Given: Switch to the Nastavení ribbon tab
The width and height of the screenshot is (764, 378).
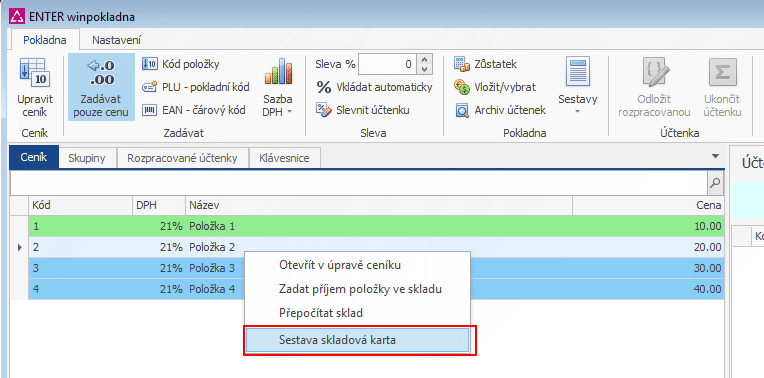Looking at the screenshot, I should (x=116, y=40).
